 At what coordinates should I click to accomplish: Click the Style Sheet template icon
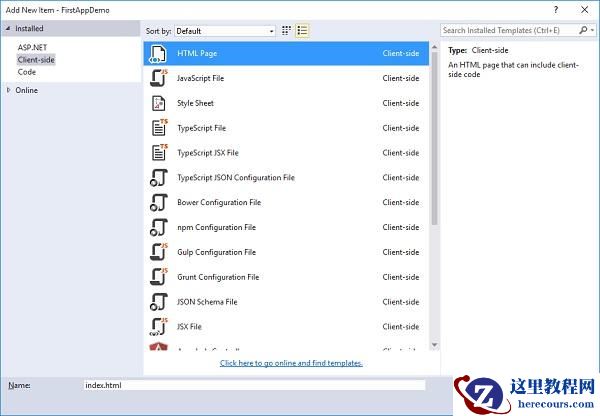[158, 103]
